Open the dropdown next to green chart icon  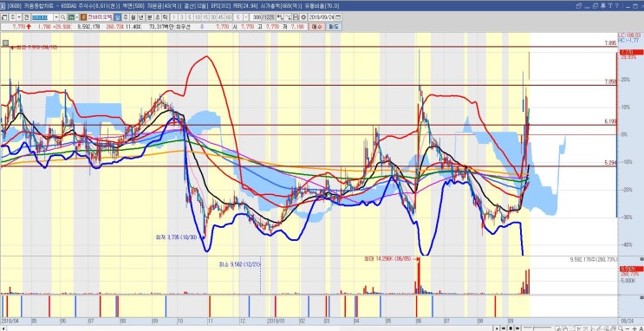click(77, 17)
